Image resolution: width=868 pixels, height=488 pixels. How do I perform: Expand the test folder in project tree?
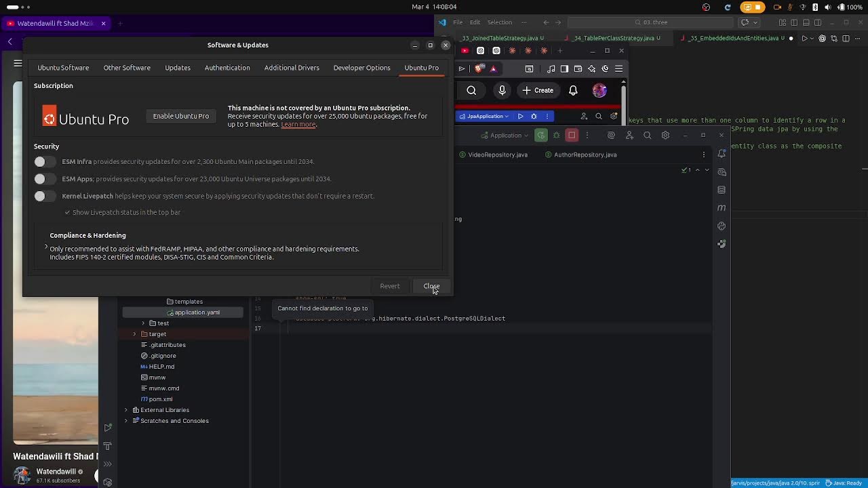pos(143,323)
